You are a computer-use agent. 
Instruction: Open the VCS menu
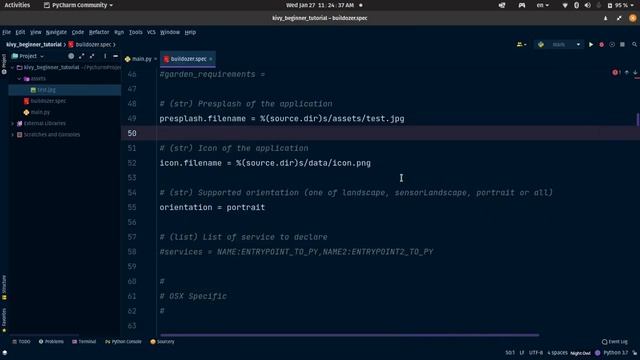151,32
